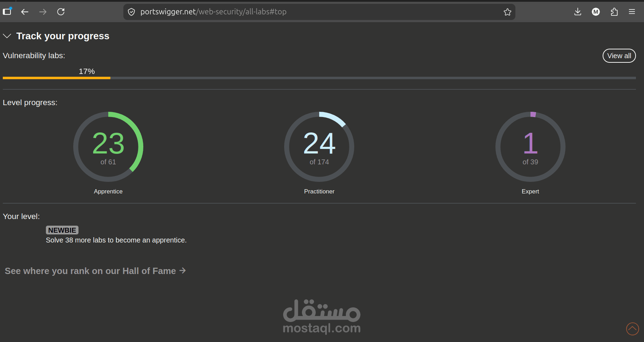Open the browser hamburger menu
This screenshot has height=342, width=644.
click(x=632, y=12)
